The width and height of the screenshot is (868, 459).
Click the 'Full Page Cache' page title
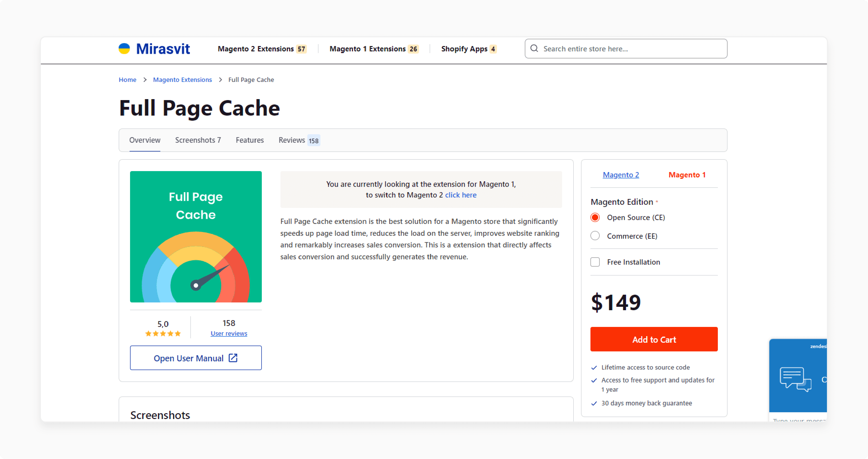pos(200,108)
